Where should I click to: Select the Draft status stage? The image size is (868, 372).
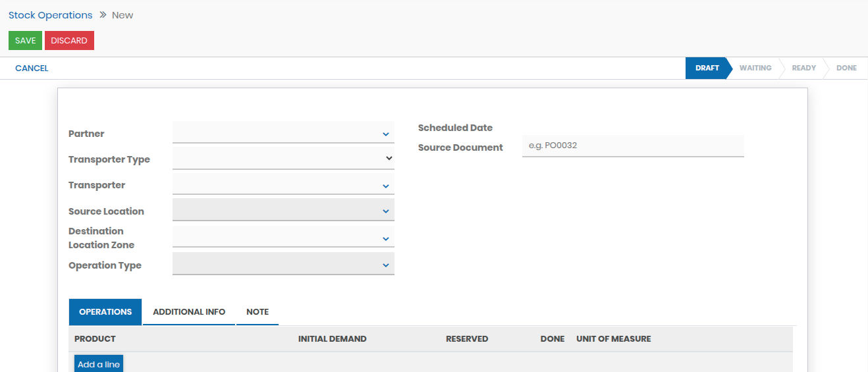pos(707,68)
